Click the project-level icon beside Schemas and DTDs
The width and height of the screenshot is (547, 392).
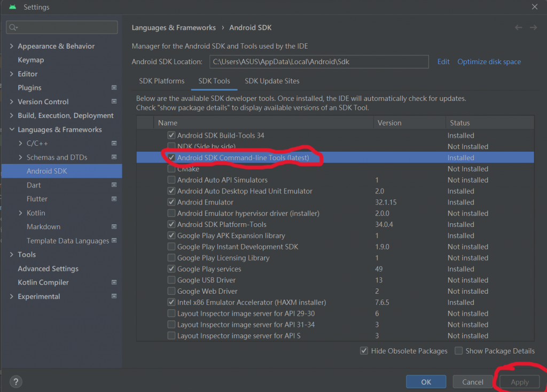point(114,158)
